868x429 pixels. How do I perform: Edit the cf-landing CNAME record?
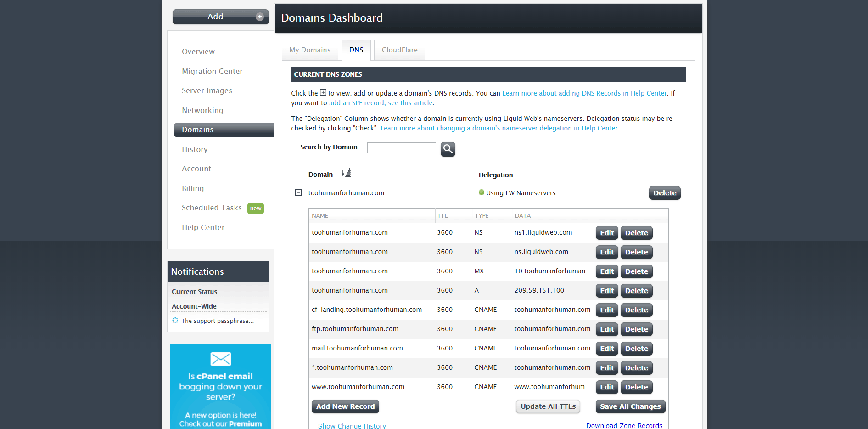tap(607, 310)
